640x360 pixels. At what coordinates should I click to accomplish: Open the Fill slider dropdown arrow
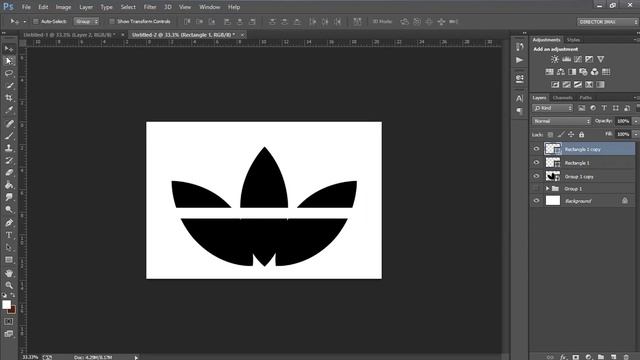636,134
